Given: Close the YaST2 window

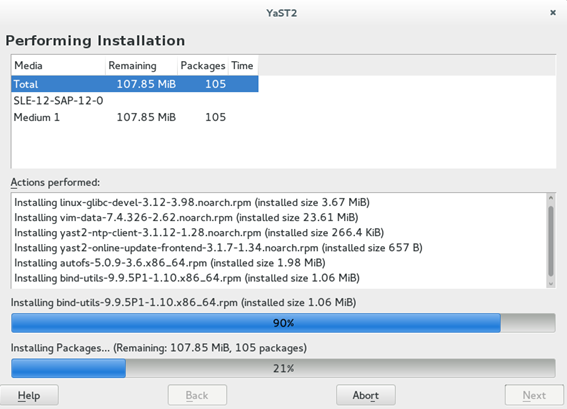Looking at the screenshot, I should pos(553,13).
